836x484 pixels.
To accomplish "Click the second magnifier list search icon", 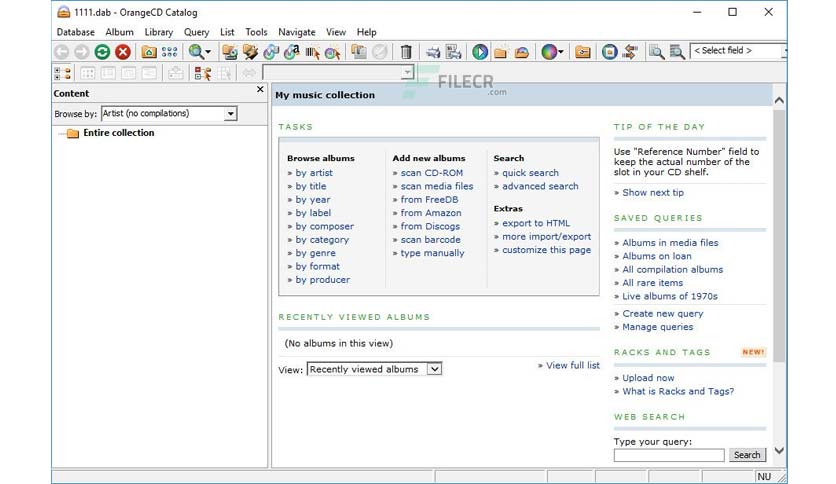I will (x=677, y=52).
